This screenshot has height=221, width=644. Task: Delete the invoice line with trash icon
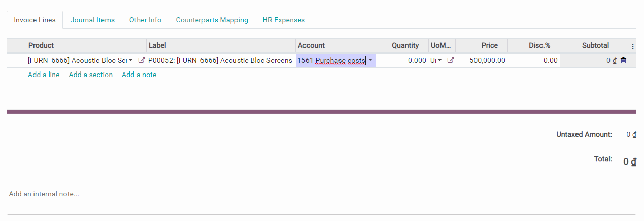tap(623, 60)
